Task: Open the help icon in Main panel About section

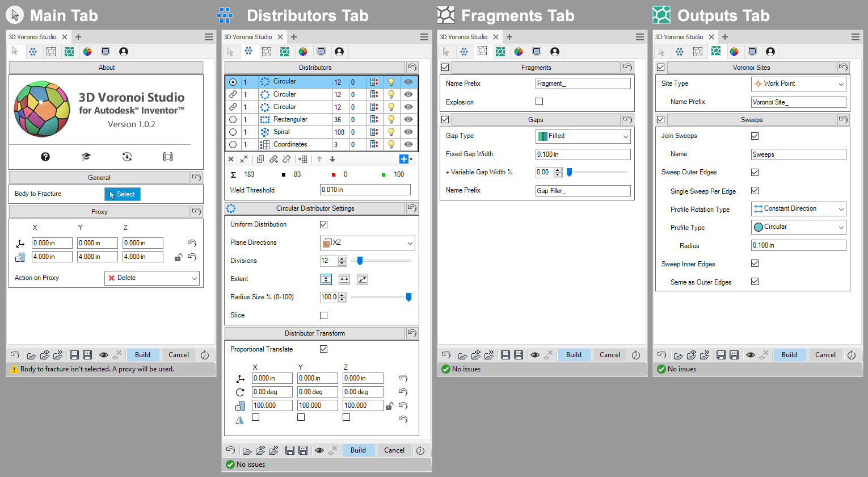Action: [x=45, y=157]
